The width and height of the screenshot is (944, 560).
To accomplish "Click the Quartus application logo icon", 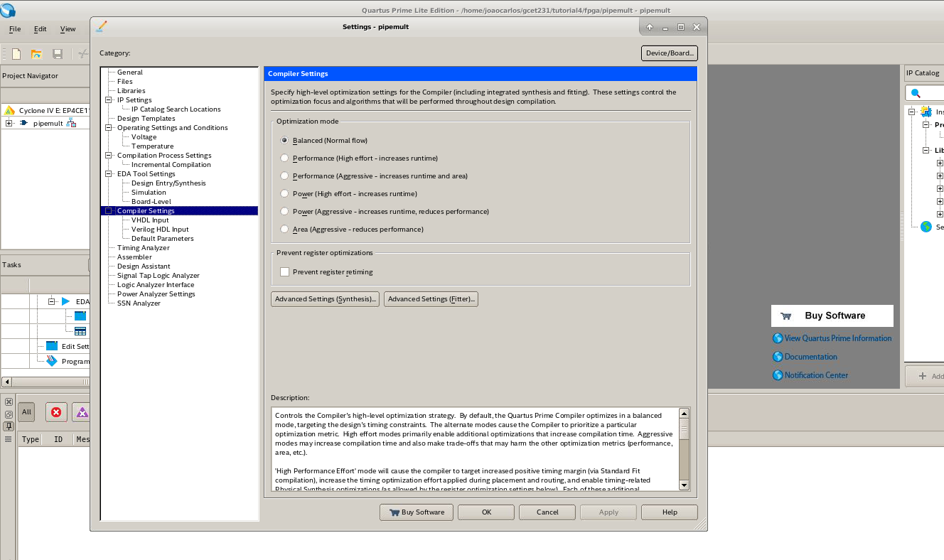I will coord(8,9).
